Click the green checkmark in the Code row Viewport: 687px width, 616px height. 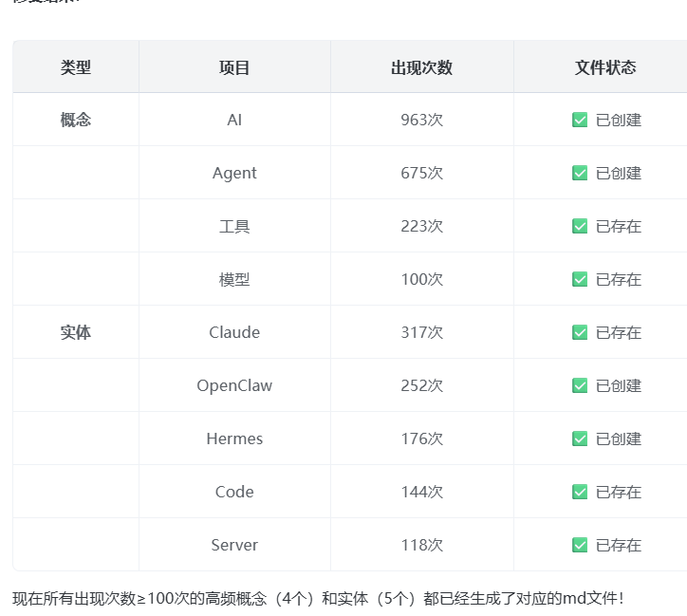pos(580,492)
